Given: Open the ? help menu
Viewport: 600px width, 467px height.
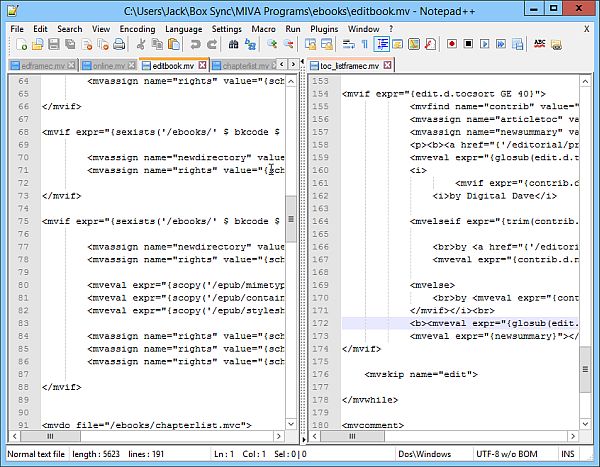Looking at the screenshot, I should click(x=391, y=29).
